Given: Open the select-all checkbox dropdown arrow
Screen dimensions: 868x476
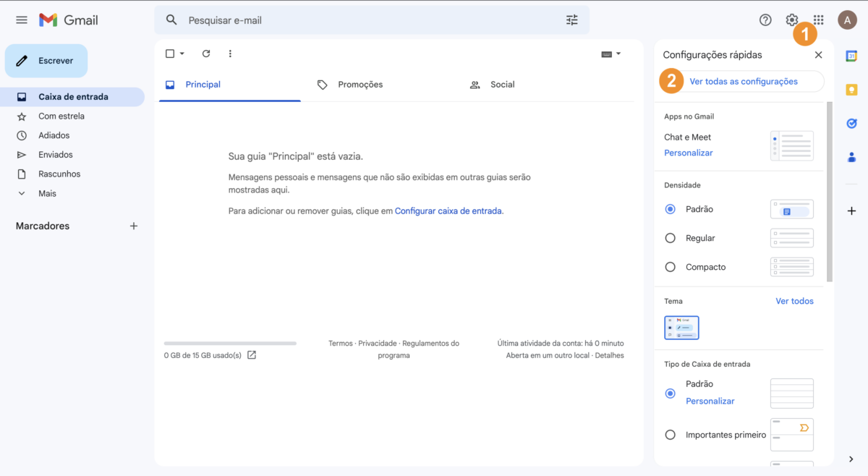Looking at the screenshot, I should pyautogui.click(x=182, y=54).
